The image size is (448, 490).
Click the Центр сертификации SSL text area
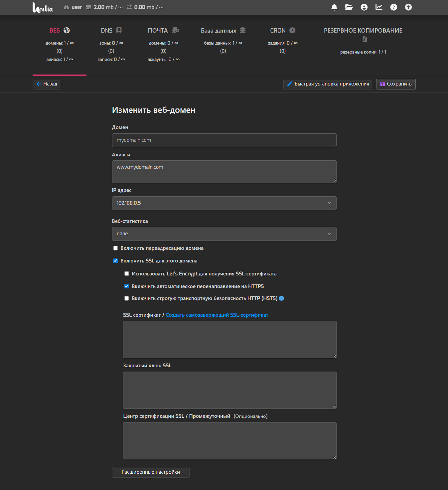click(230, 441)
